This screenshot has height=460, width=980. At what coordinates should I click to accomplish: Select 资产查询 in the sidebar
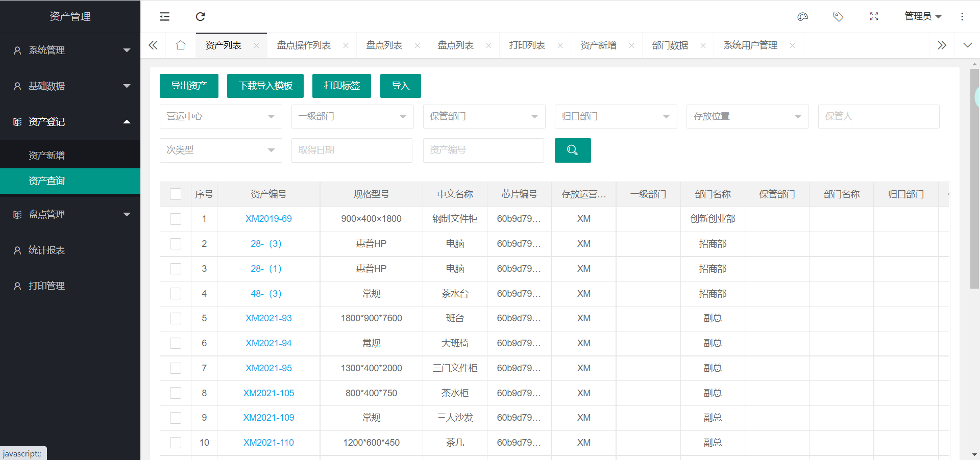(x=70, y=181)
